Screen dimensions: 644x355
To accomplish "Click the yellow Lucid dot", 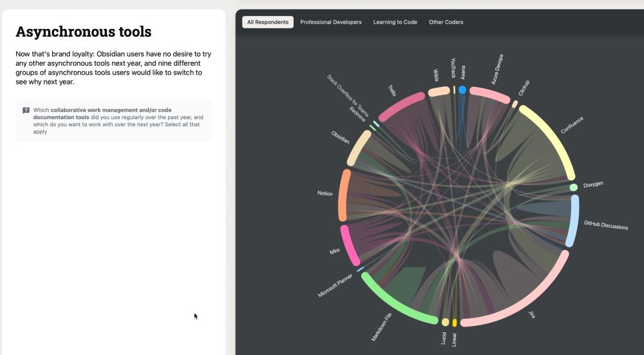I will (x=445, y=322).
